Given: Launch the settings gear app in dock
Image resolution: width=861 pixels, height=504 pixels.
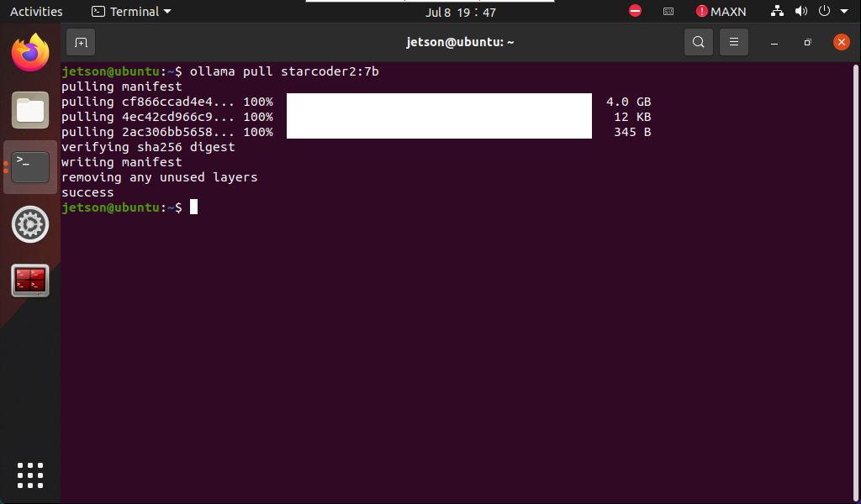Looking at the screenshot, I should (30, 224).
